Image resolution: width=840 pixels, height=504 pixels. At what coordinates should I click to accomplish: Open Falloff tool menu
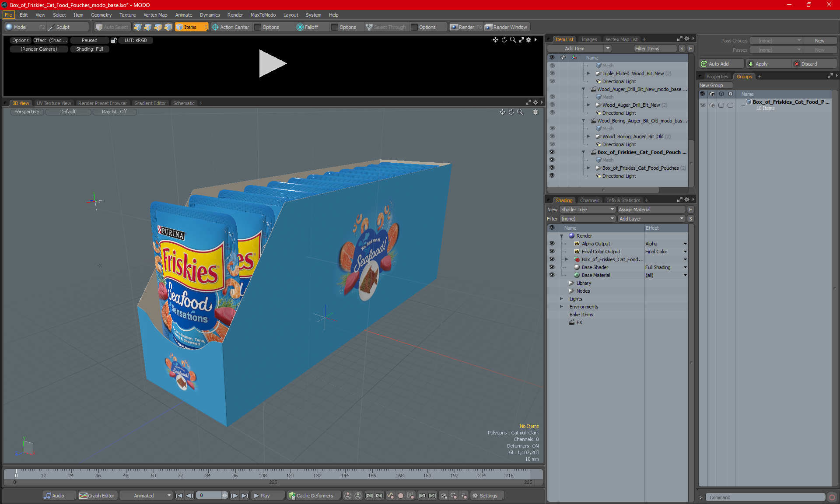[311, 27]
